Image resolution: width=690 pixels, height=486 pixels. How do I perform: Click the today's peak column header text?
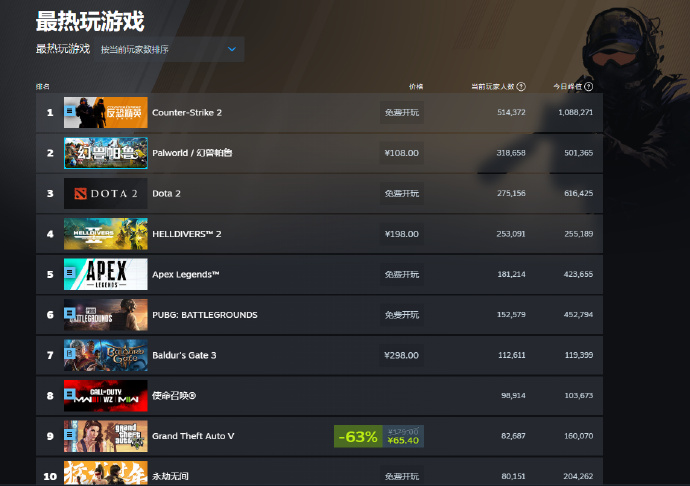(567, 87)
